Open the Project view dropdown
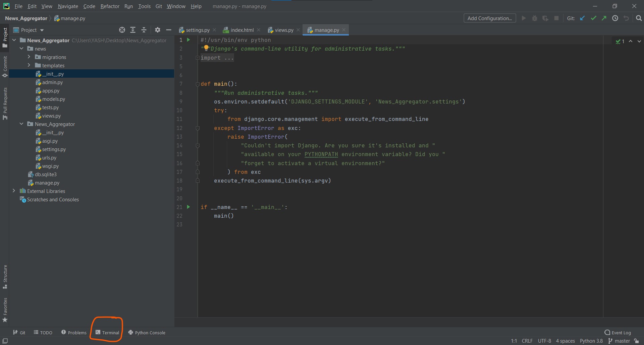The image size is (644, 345). click(x=29, y=30)
